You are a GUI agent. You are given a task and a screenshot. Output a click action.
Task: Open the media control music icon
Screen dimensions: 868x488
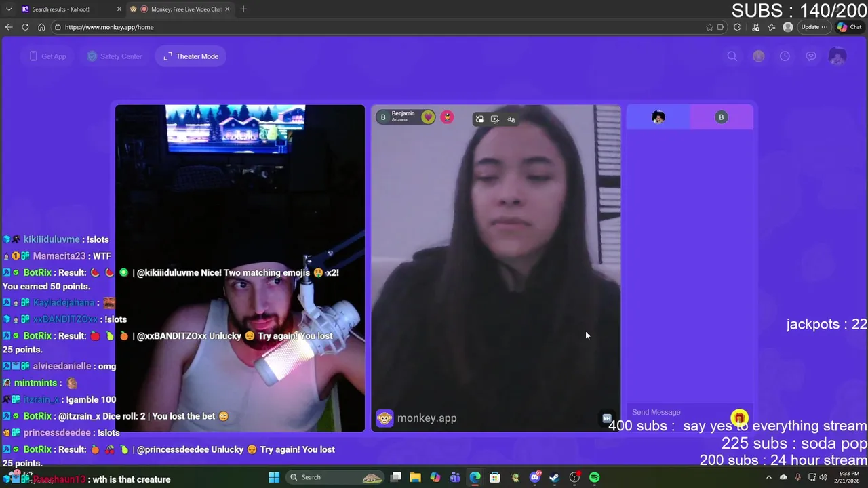tap(756, 27)
